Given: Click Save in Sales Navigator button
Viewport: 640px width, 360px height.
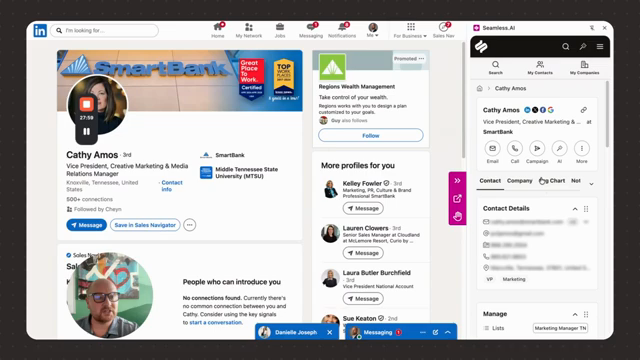Looking at the screenshot, I should [x=145, y=225].
